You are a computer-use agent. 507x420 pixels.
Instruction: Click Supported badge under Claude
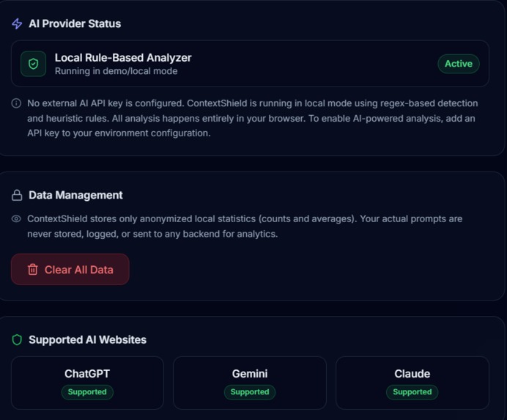click(412, 392)
